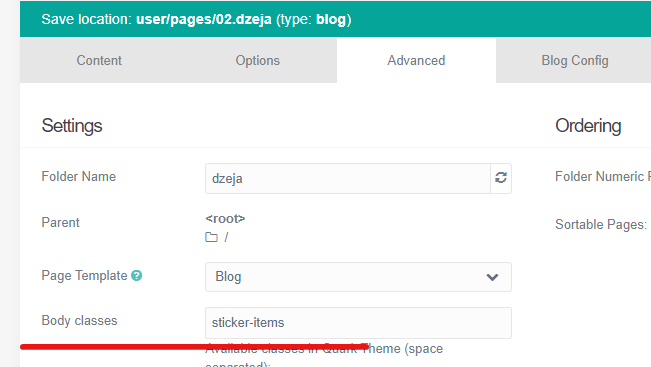The width and height of the screenshot is (651, 367).
Task: Click the Folder Name input field
Action: pyautogui.click(x=348, y=179)
